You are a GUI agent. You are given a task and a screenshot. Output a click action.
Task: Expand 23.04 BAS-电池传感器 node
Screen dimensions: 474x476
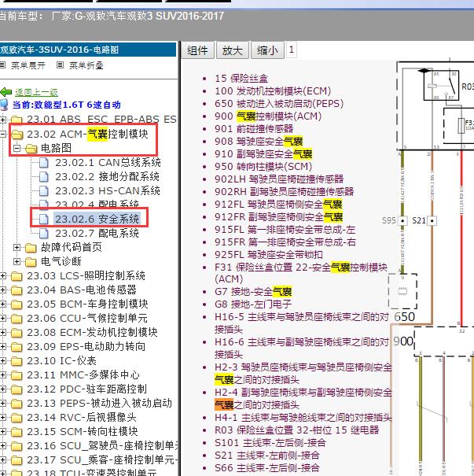coord(3,290)
